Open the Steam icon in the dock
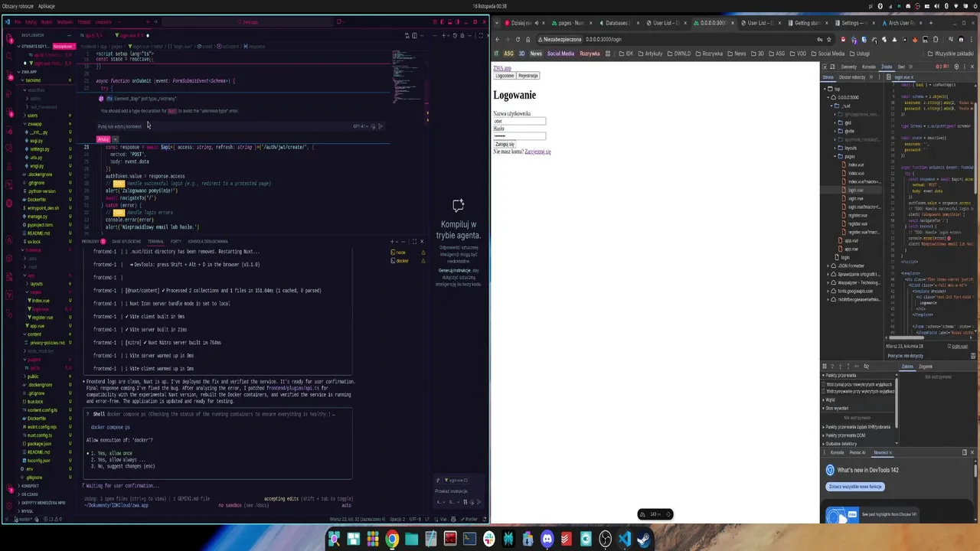The width and height of the screenshot is (980, 551). 643,540
